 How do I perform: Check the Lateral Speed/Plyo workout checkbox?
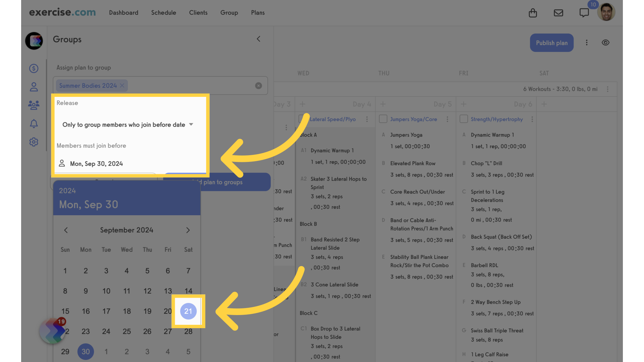[303, 119]
